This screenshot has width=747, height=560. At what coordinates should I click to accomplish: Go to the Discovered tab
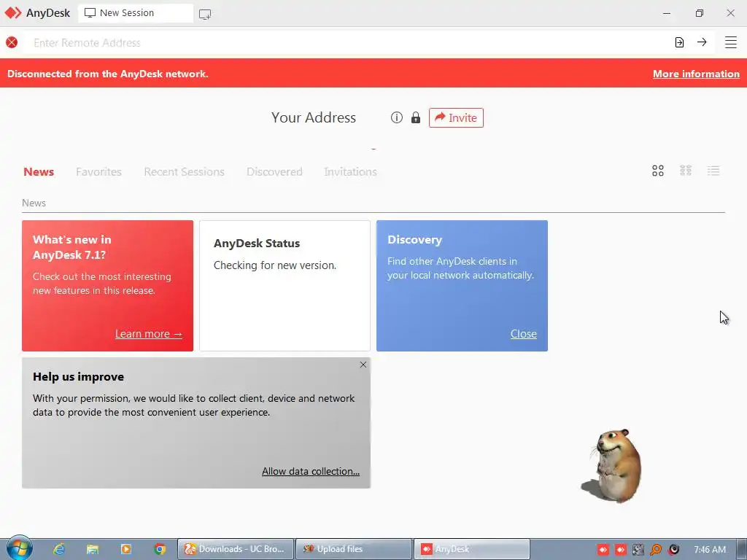274,172
